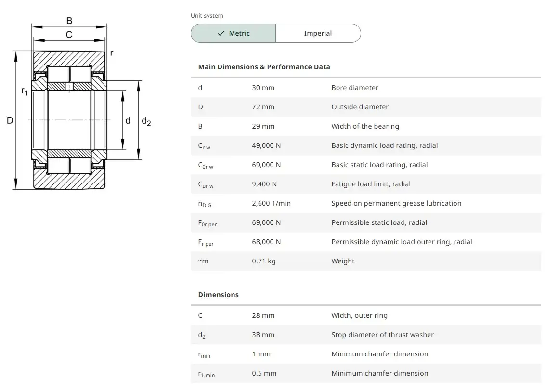
Task: Switch unit system to Imperial
Action: [x=318, y=33]
